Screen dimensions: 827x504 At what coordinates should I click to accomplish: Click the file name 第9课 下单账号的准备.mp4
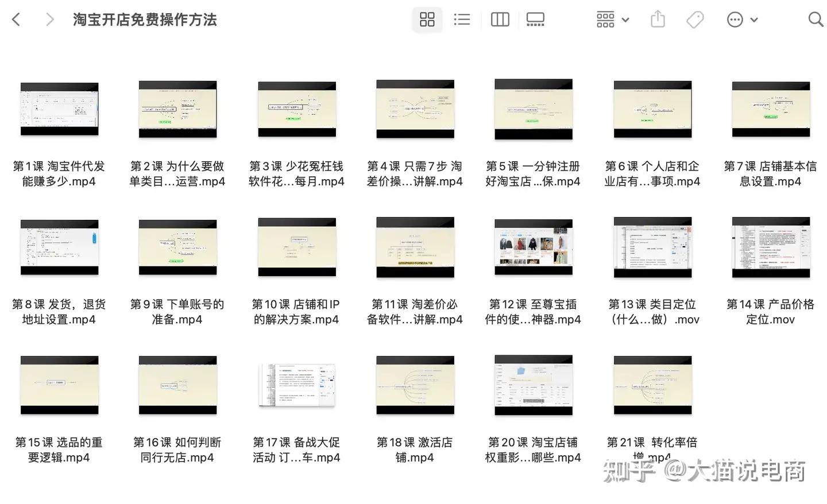pos(177,312)
